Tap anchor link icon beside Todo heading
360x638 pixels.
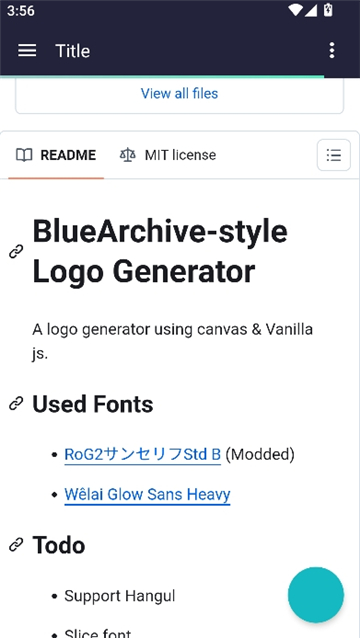point(16,544)
